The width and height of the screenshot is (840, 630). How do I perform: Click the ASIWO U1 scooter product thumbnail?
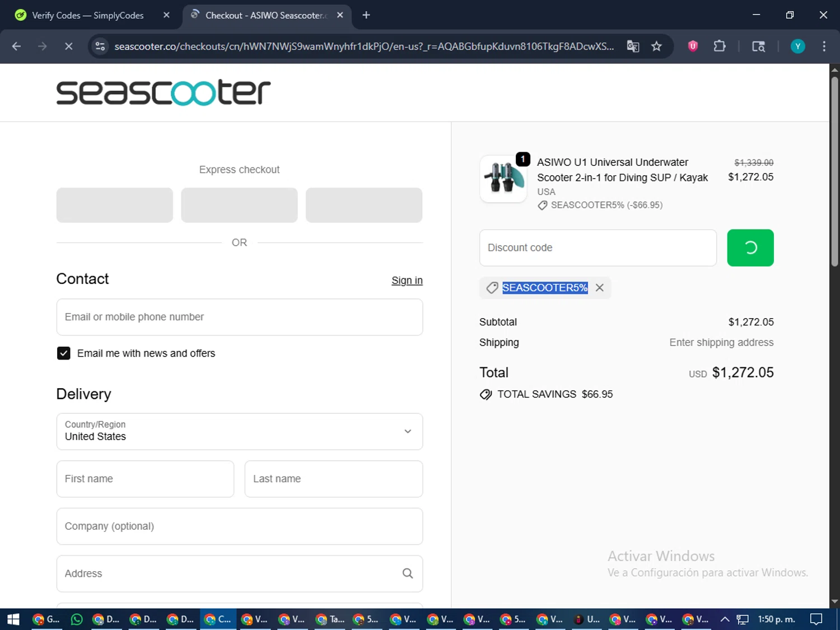pos(503,179)
